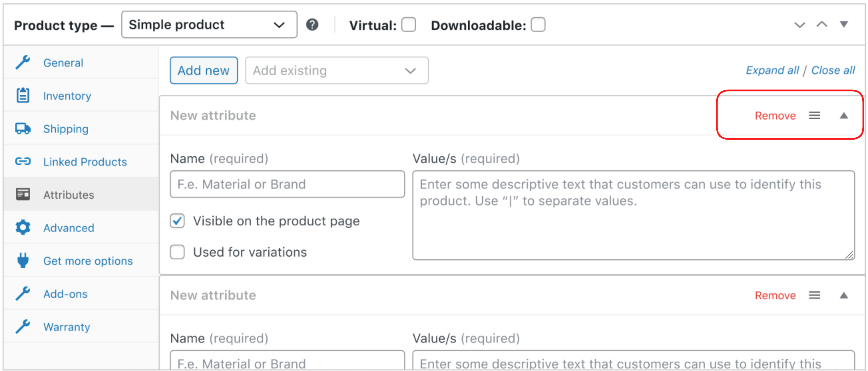
Task: Open the General tab
Action: [x=63, y=62]
